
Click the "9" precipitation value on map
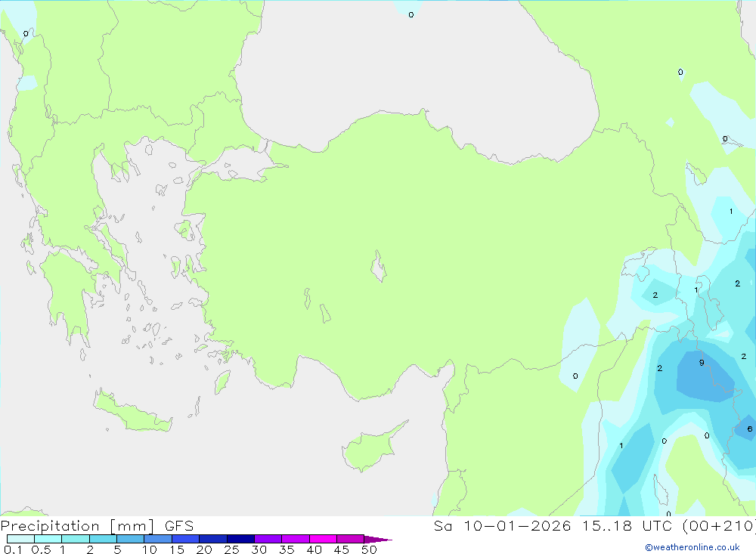pyautogui.click(x=702, y=363)
